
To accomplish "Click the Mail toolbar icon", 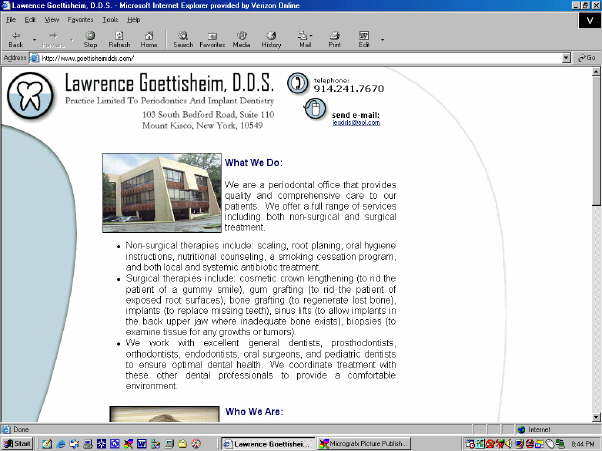I will point(303,40).
